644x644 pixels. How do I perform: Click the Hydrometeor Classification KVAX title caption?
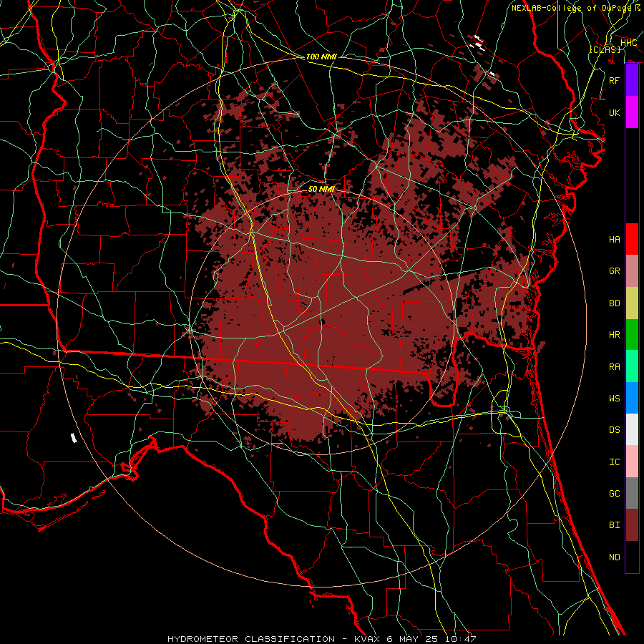(321, 639)
